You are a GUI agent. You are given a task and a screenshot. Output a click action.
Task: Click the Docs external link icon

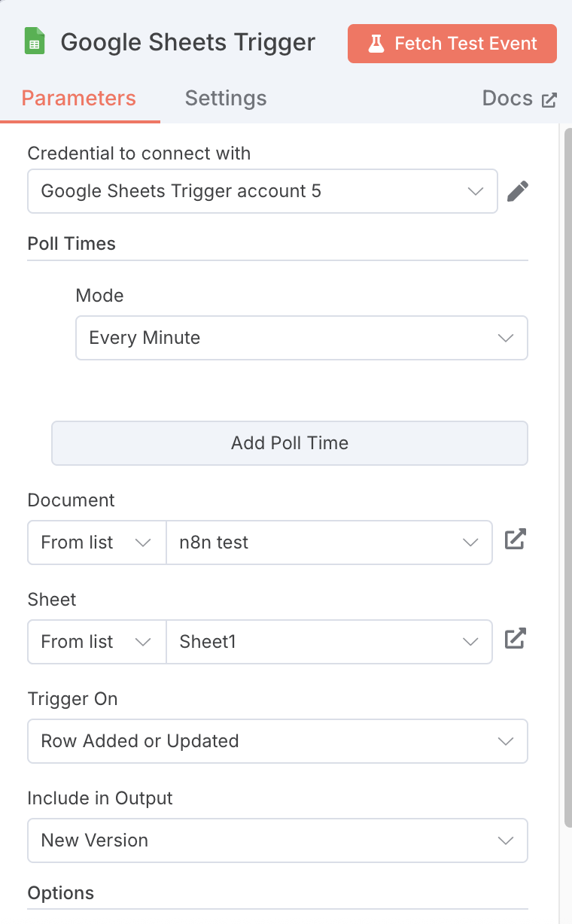tap(550, 99)
